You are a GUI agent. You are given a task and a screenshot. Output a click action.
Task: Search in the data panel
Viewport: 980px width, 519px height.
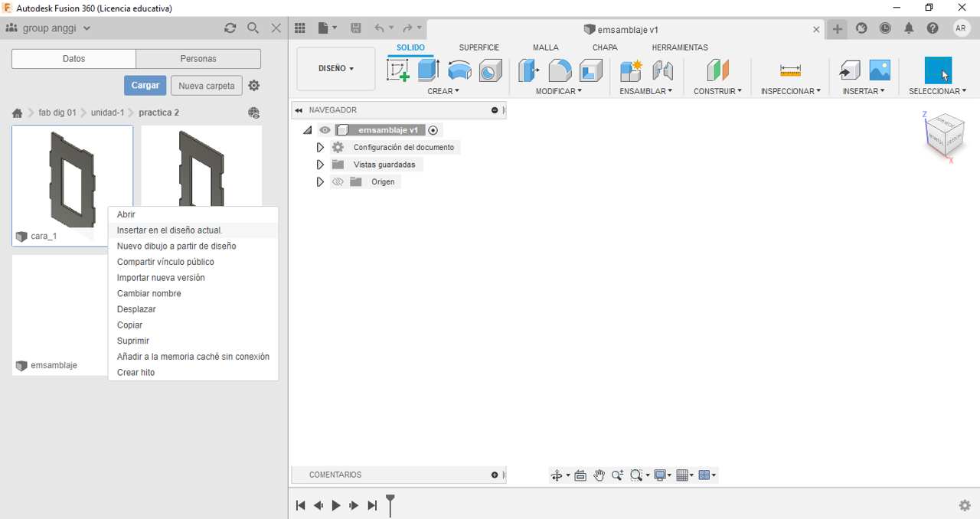point(253,28)
